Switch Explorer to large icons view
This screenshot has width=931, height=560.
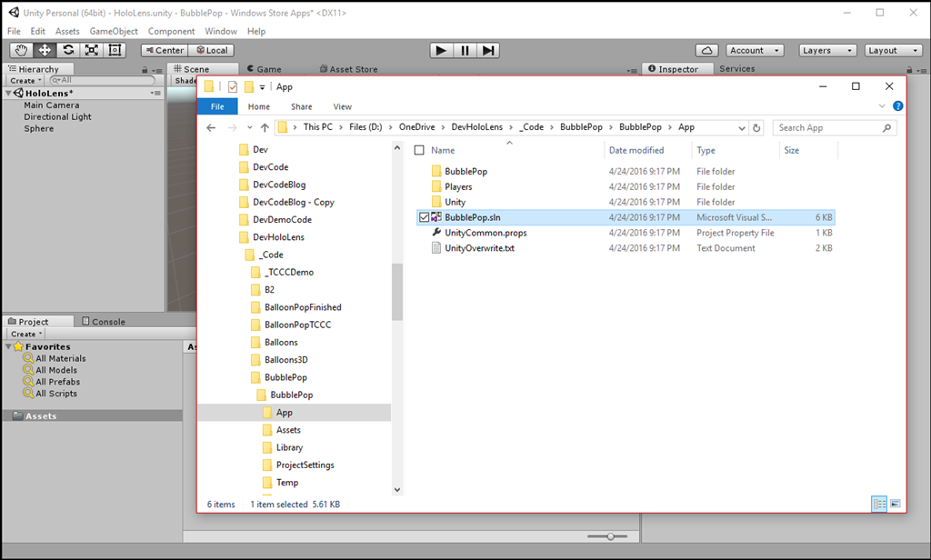pyautogui.click(x=896, y=505)
